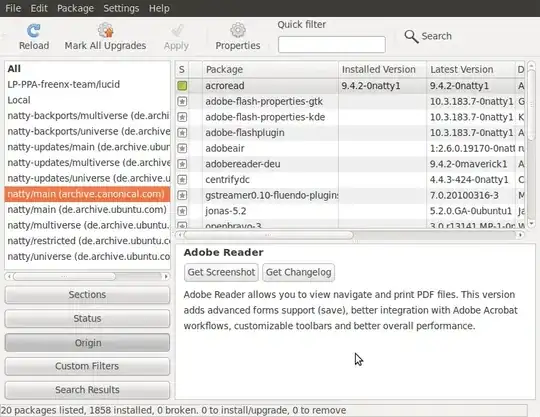Select the All origin entry
This screenshot has width=540, height=417.
[87, 69]
